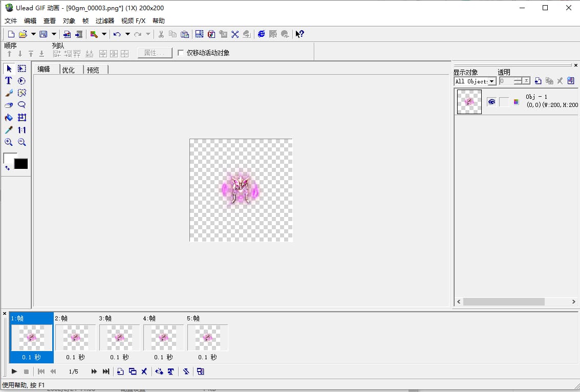Swap foreground and background colors
Image resolution: width=580 pixels, height=392 pixels.
[x=7, y=168]
